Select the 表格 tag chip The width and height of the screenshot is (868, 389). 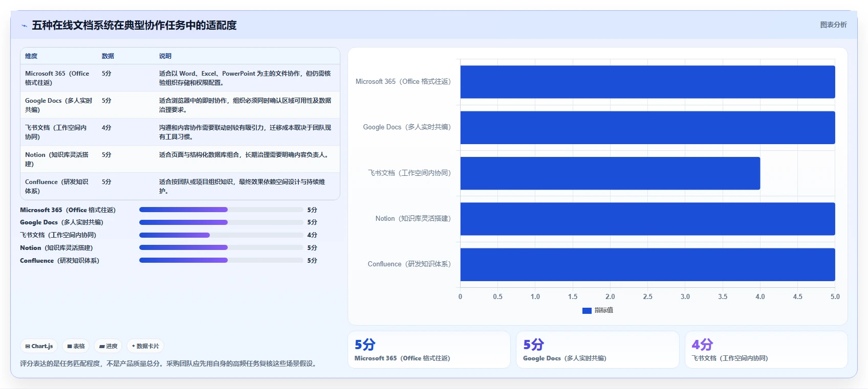(76, 346)
